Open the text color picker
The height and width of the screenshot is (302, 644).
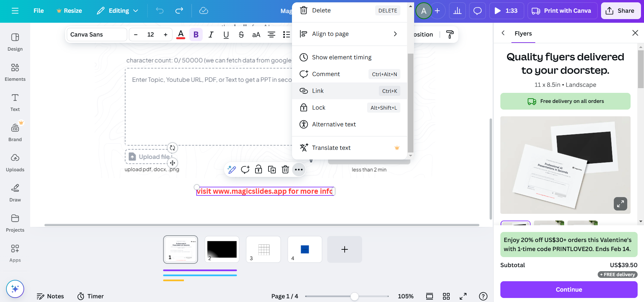(x=181, y=35)
